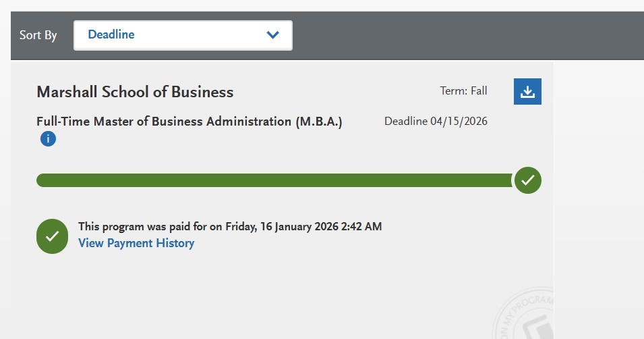Open the View Payment History link
The width and height of the screenshot is (644, 339).
[x=136, y=243]
